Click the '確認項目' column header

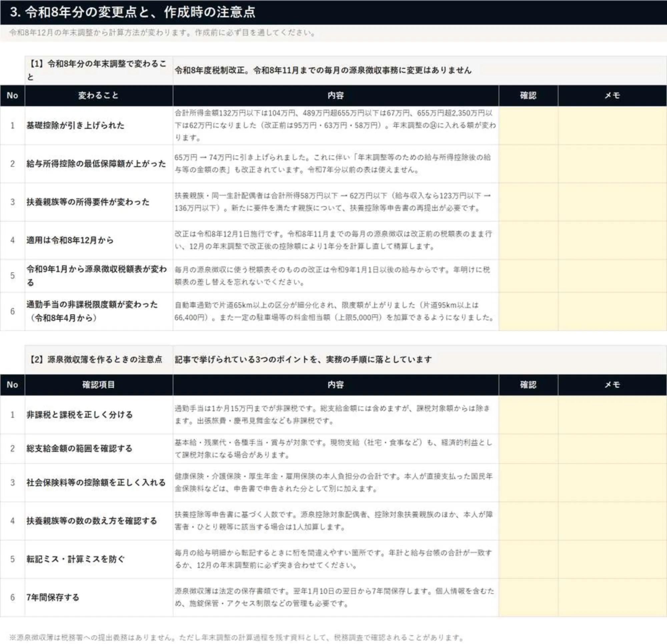(x=99, y=384)
